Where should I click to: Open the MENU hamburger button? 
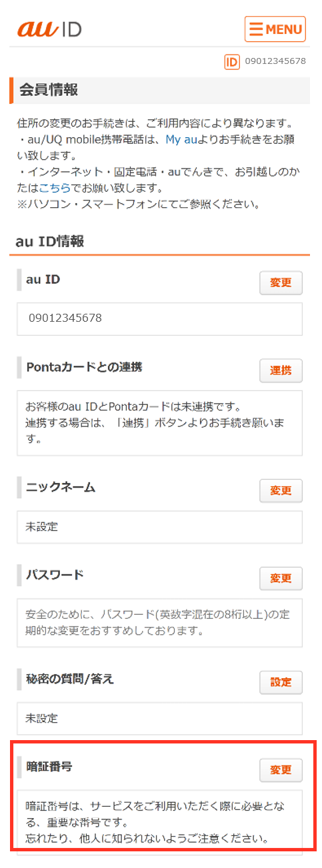(x=275, y=29)
